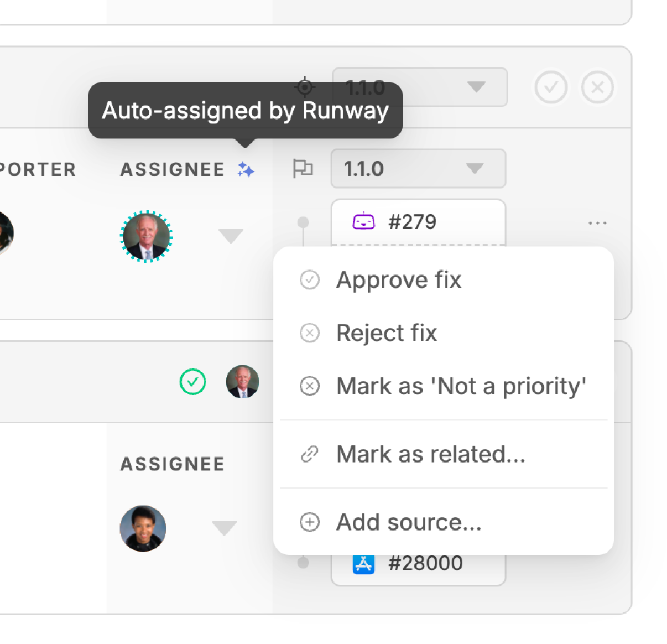The image size is (667, 644).
Task: Open the three-dot more options menu
Action: point(597,223)
